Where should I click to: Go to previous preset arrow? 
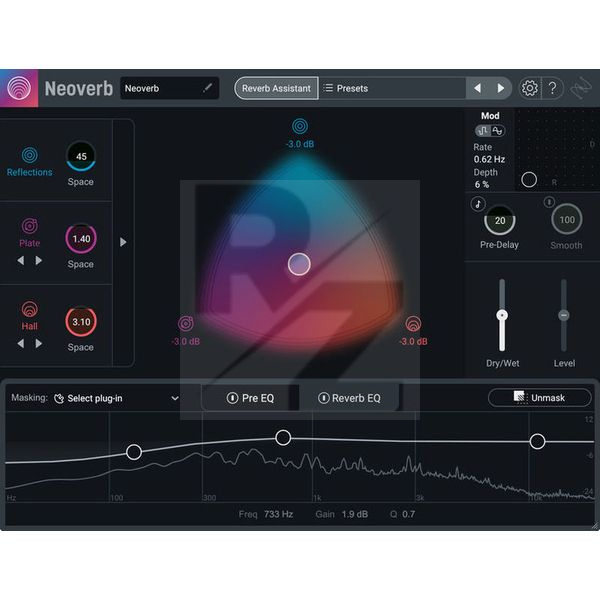477,88
